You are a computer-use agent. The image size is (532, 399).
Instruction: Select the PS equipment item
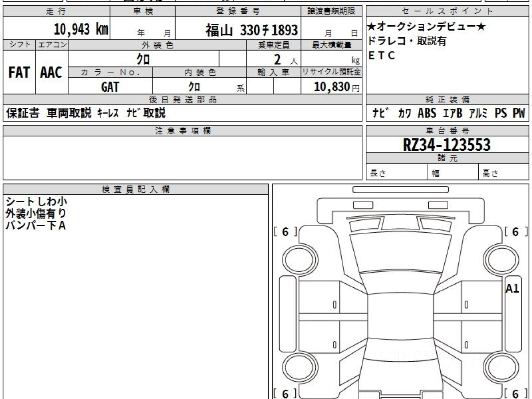501,113
